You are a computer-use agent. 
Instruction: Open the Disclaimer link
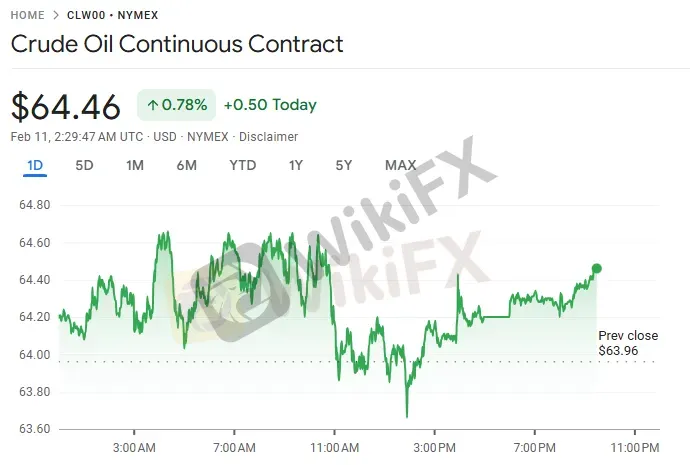[270, 136]
